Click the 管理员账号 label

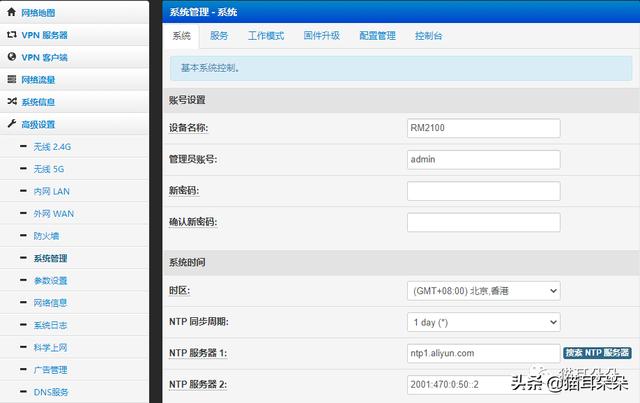[193, 159]
